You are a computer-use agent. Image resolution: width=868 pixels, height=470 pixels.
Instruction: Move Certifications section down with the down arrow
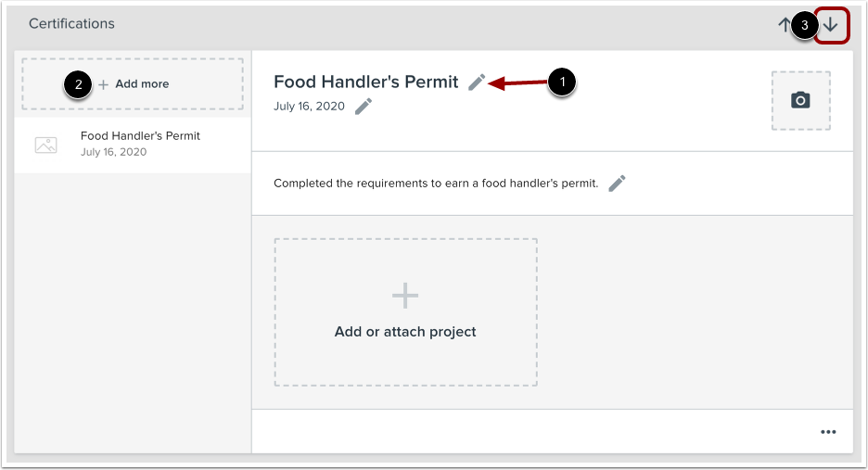[831, 25]
